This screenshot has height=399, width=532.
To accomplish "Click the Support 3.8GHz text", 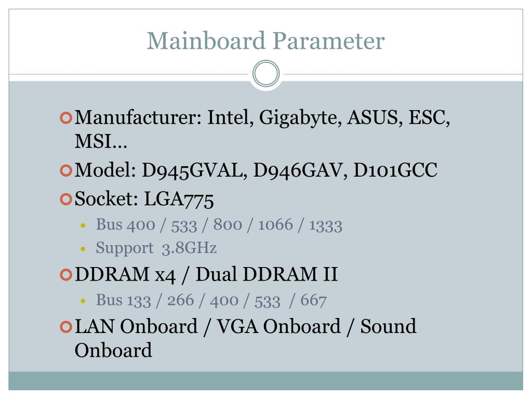I will click(156, 248).
